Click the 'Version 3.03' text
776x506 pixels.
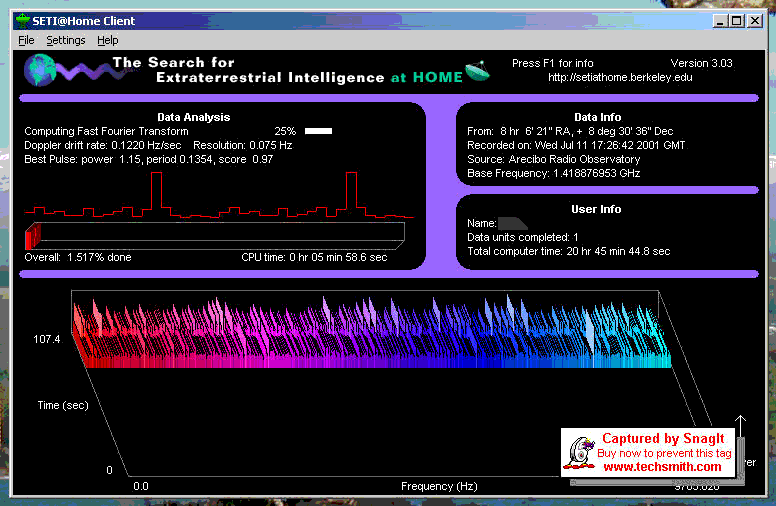click(701, 63)
